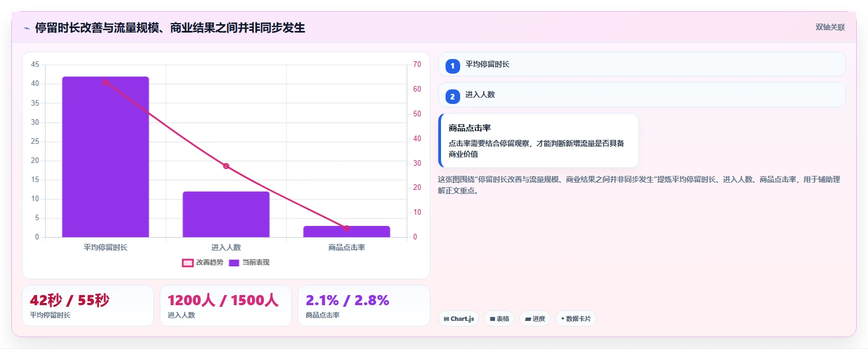Viewport: 868px width, 349px height.
Task: Click the 数据卡片 sparkle icon
Action: pos(563,319)
